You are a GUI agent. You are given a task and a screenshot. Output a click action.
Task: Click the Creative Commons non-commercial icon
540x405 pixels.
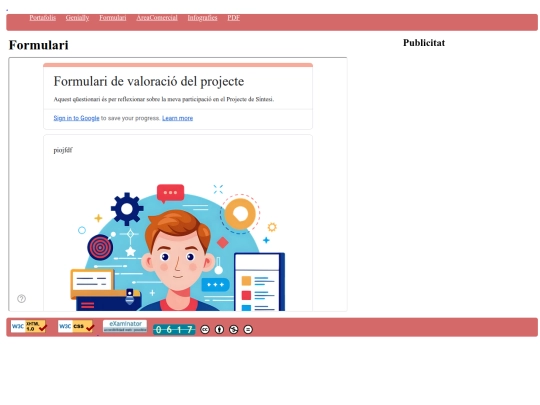233,330
